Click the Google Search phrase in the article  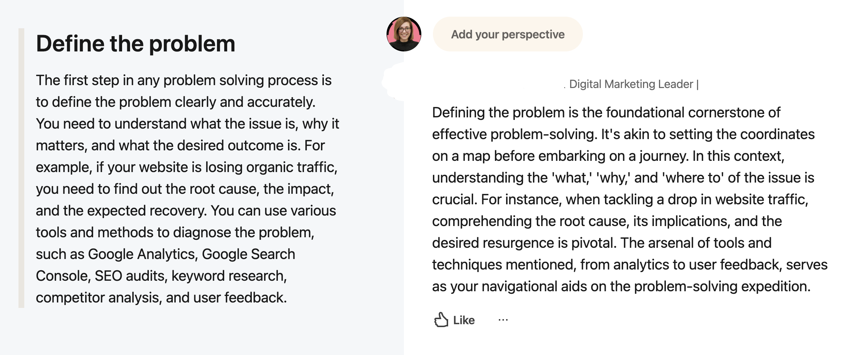point(249,254)
